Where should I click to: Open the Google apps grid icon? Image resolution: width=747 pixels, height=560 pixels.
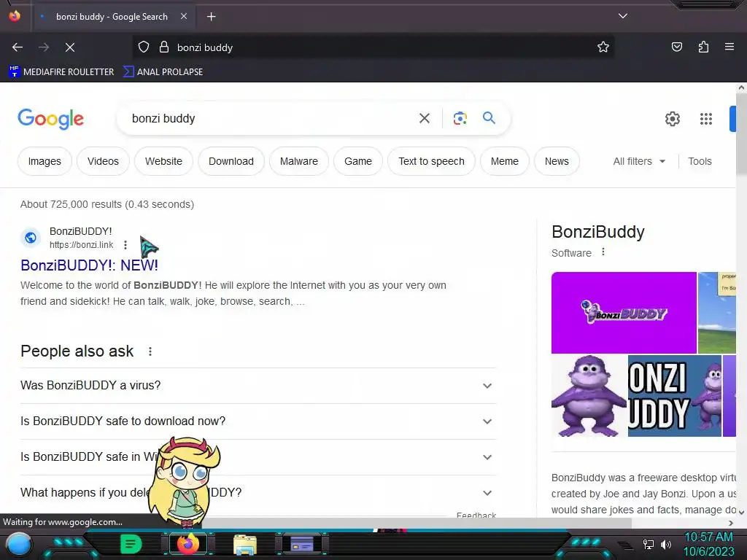point(706,119)
